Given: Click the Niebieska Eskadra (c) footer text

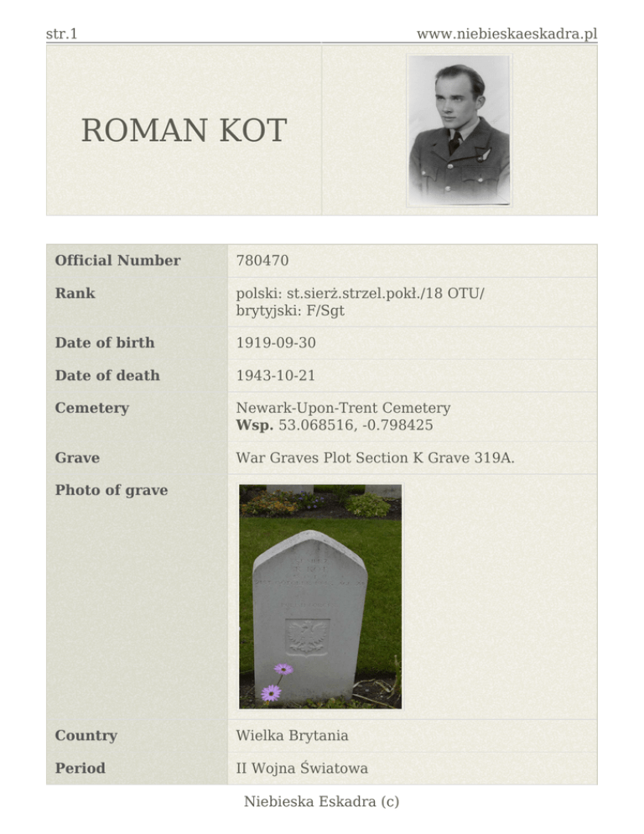Looking at the screenshot, I should click(321, 802).
